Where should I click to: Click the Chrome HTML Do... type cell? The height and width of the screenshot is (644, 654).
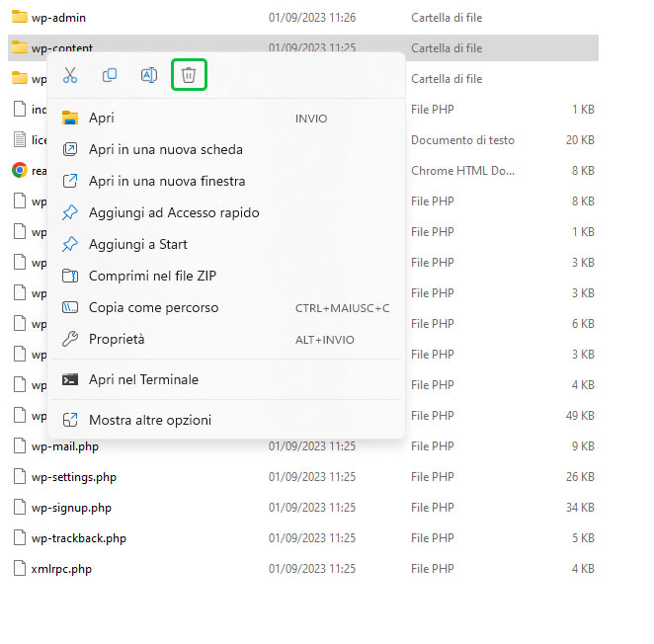462,171
